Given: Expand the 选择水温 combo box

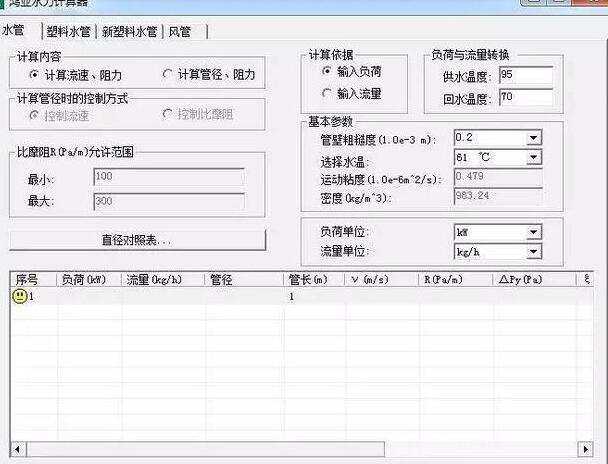Looking at the screenshot, I should 533,158.
